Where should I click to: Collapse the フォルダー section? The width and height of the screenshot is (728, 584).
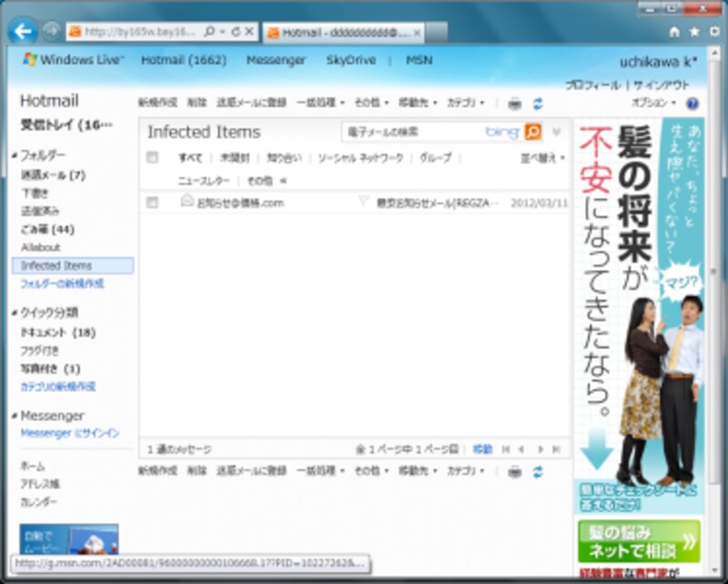15,156
